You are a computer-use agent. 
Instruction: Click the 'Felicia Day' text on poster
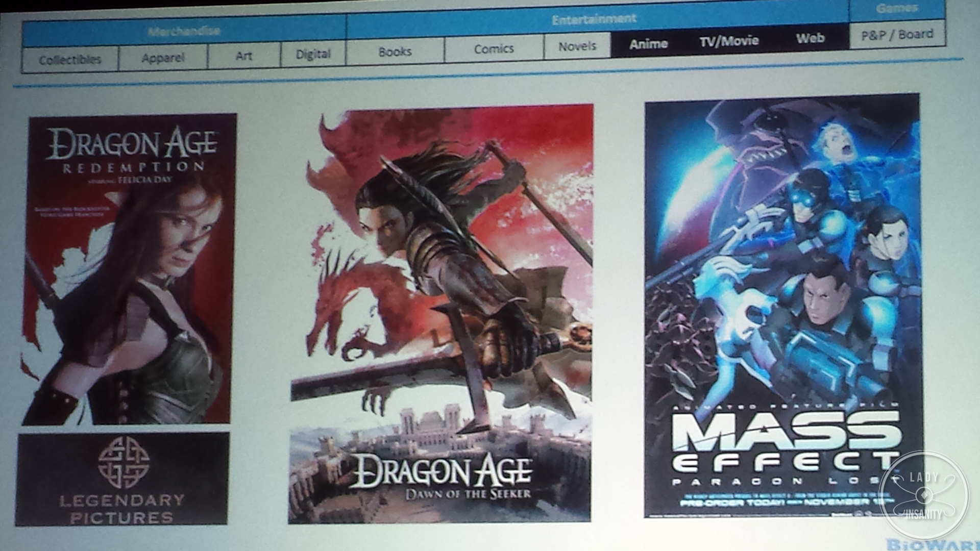pos(144,180)
